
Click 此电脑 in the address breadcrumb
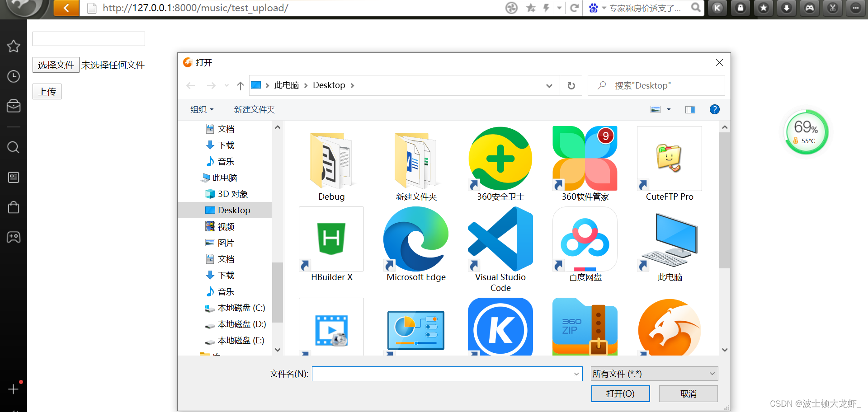click(x=287, y=85)
